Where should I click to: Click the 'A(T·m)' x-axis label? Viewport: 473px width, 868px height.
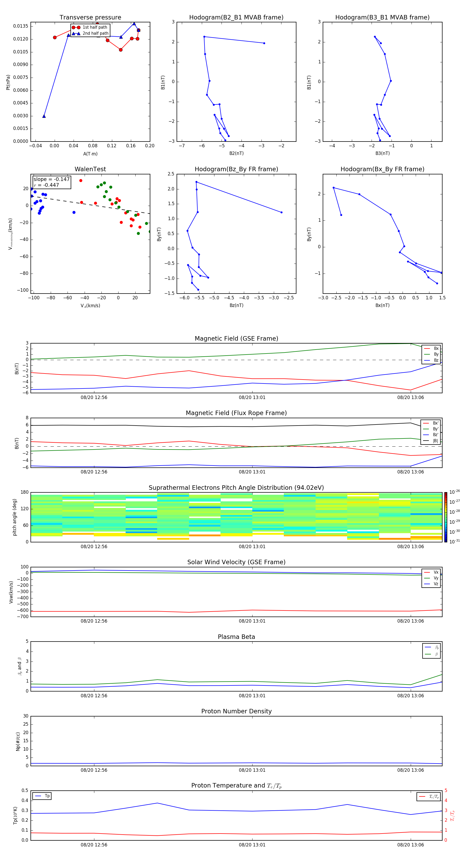point(90,154)
